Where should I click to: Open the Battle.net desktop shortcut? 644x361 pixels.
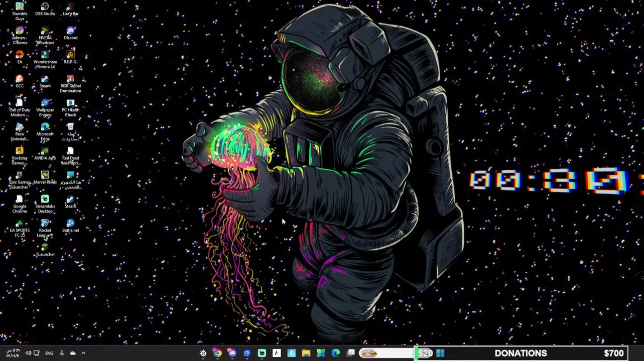[70, 226]
